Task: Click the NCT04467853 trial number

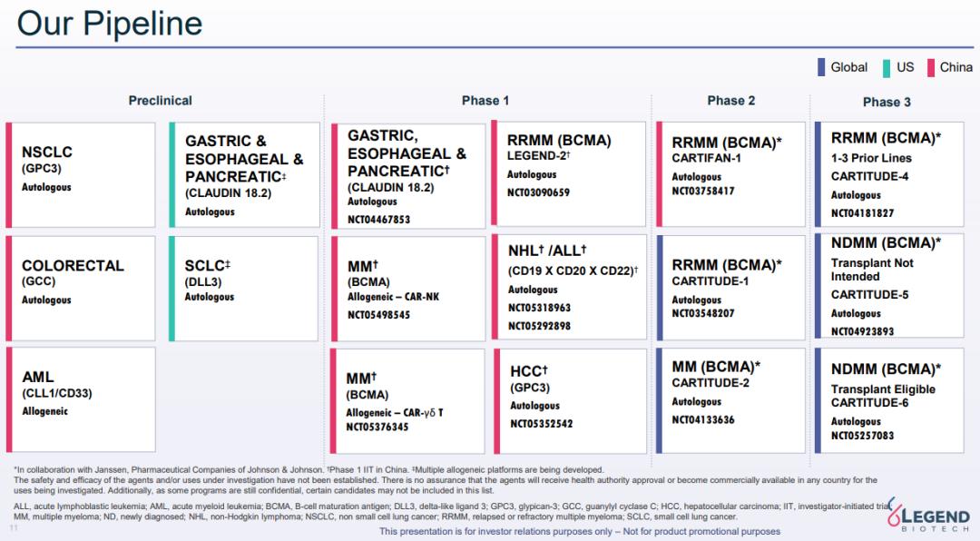Action: coord(378,219)
